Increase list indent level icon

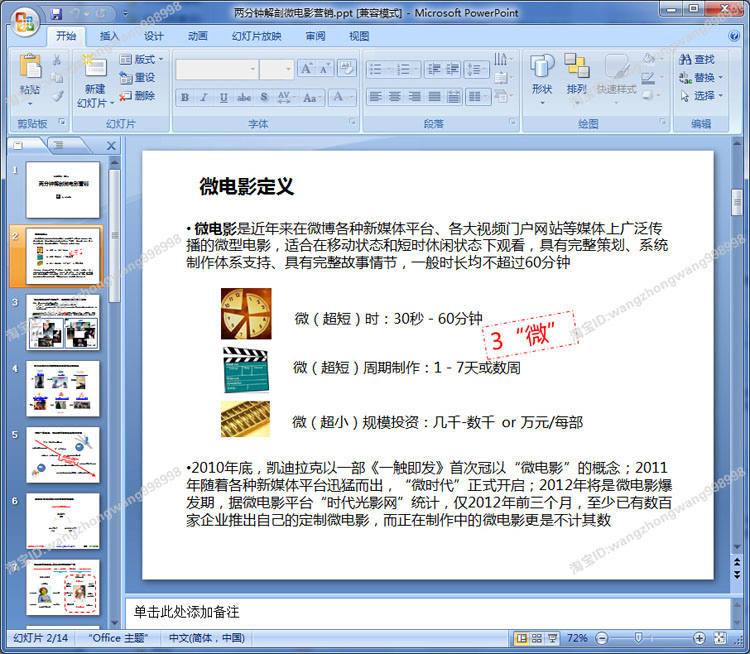pyautogui.click(x=452, y=69)
